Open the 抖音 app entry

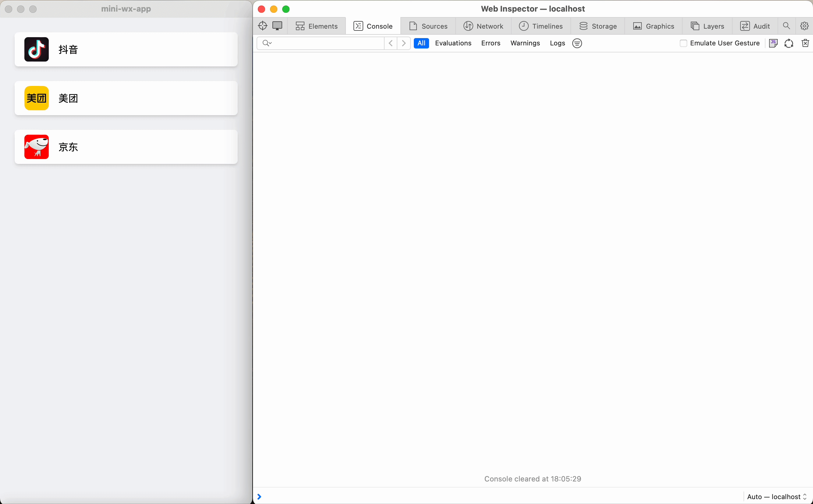(x=126, y=49)
